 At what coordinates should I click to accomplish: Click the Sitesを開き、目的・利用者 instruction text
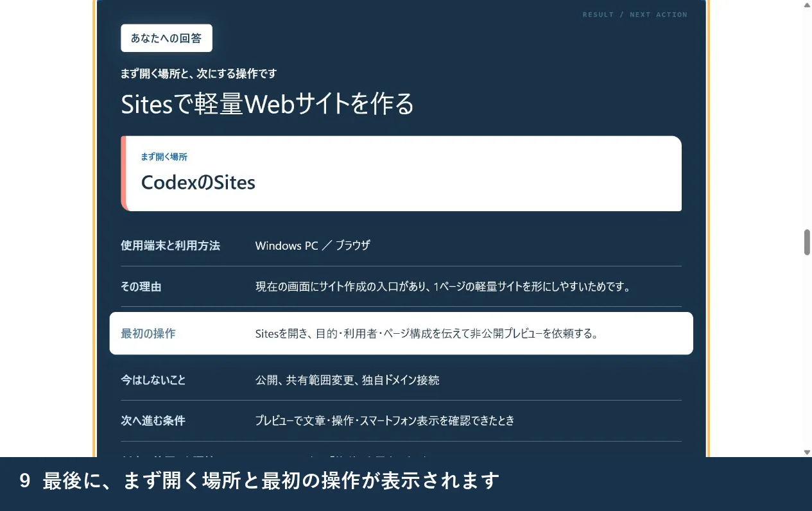(x=427, y=333)
